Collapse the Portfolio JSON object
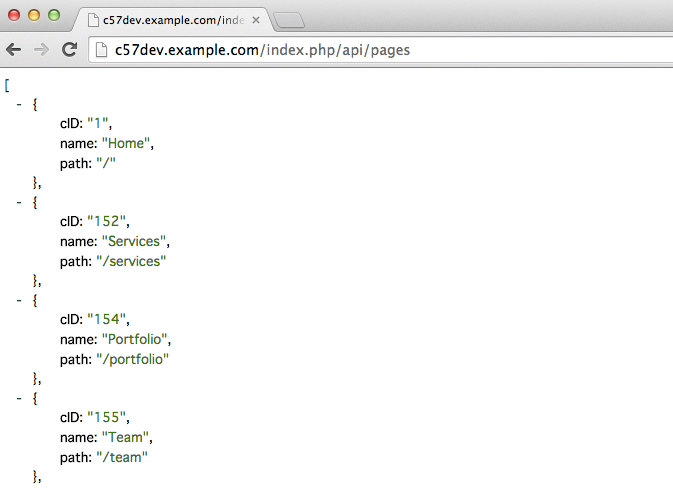The width and height of the screenshot is (673, 488). pos(20,299)
